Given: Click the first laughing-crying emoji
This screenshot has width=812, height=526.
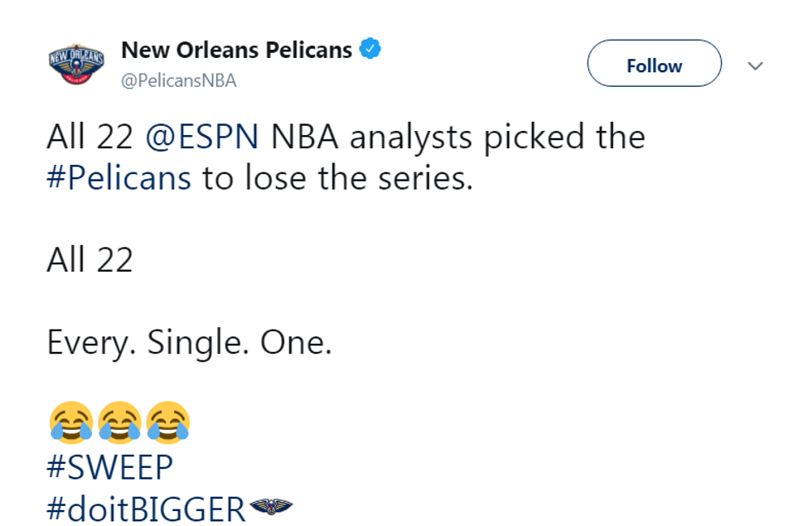Looking at the screenshot, I should 70,422.
